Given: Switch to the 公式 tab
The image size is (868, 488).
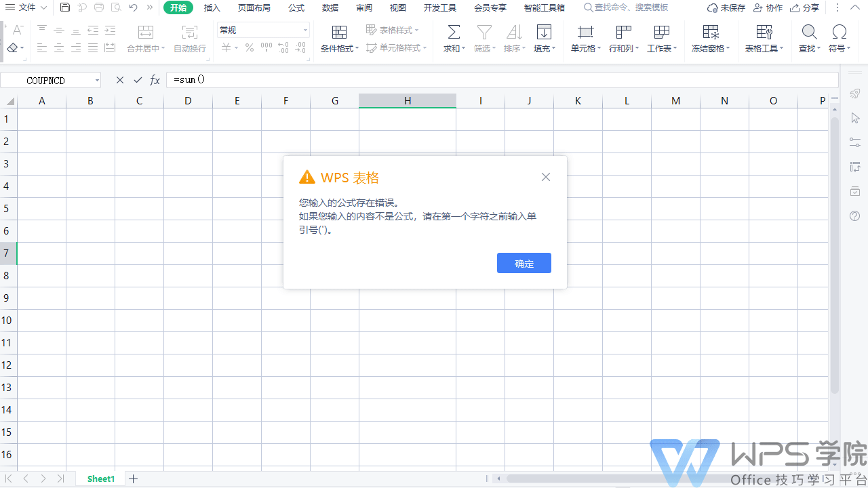Looking at the screenshot, I should tap(296, 8).
